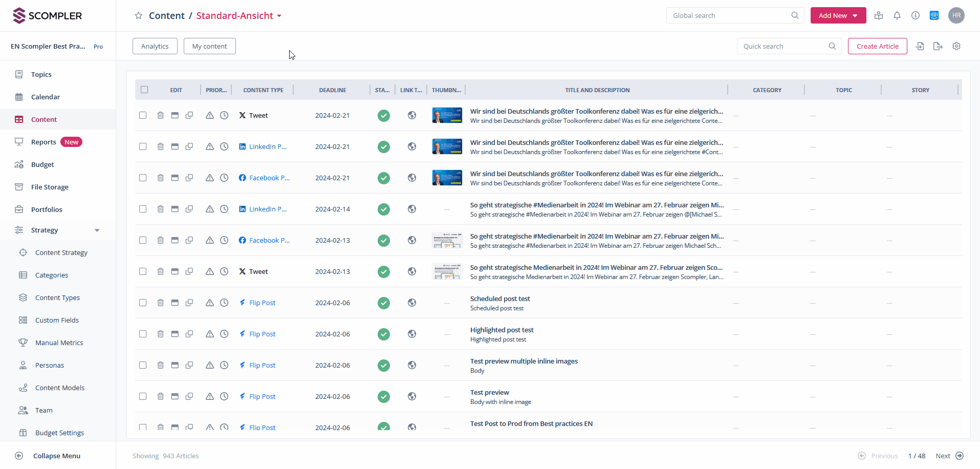
Task: Click the Create Article button
Action: pos(877,46)
